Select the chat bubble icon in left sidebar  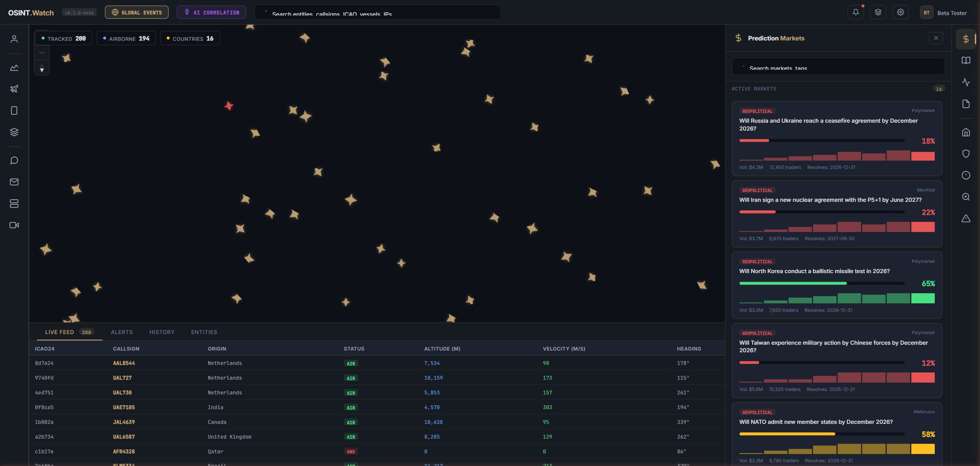[14, 160]
